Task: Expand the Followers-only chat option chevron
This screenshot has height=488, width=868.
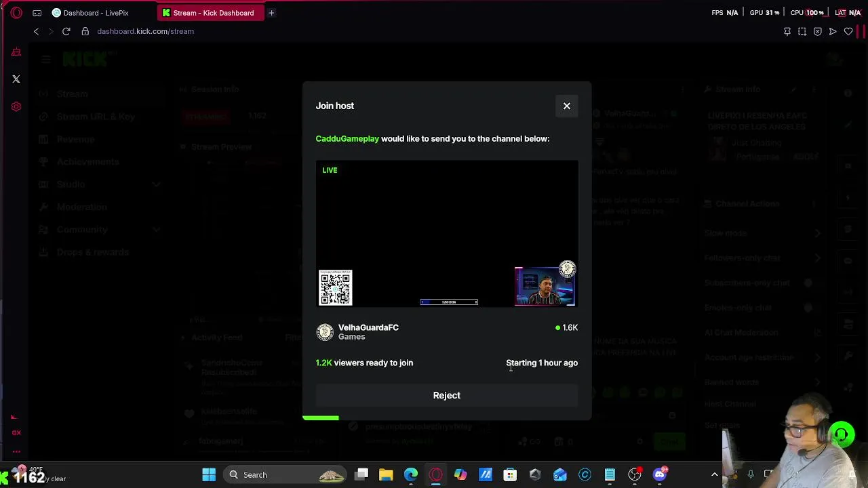Action: (x=818, y=258)
